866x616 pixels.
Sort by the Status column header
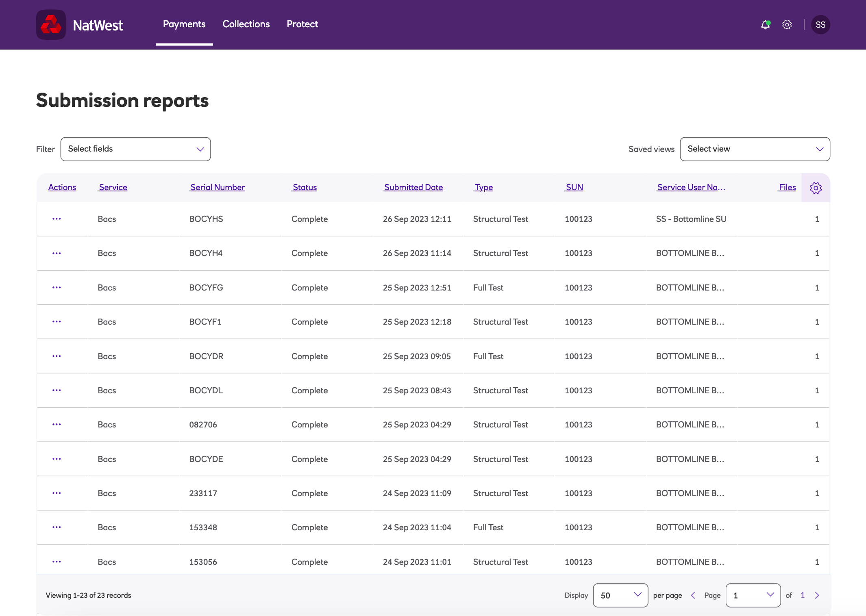coord(304,187)
